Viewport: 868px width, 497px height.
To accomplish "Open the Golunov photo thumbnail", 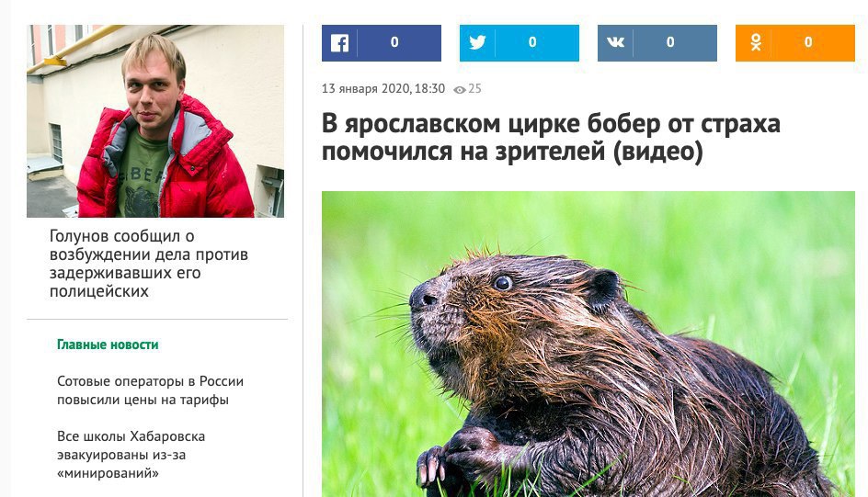I will click(155, 121).
